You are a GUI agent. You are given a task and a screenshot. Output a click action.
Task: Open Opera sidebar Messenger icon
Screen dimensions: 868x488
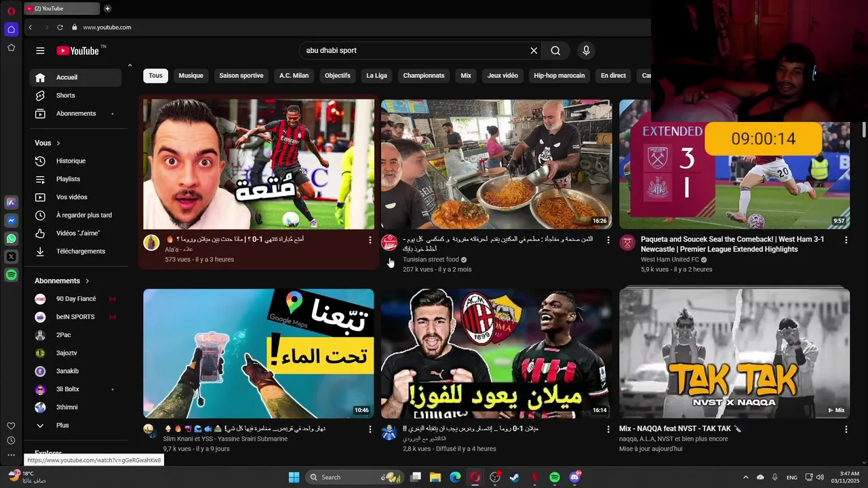(x=11, y=221)
